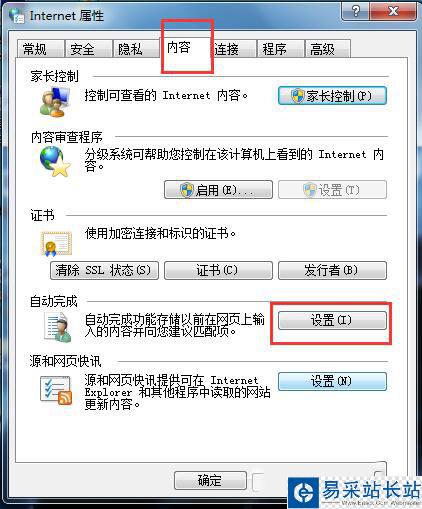
Task: Open AutoComplete 设置(I) button
Action: 332,320
